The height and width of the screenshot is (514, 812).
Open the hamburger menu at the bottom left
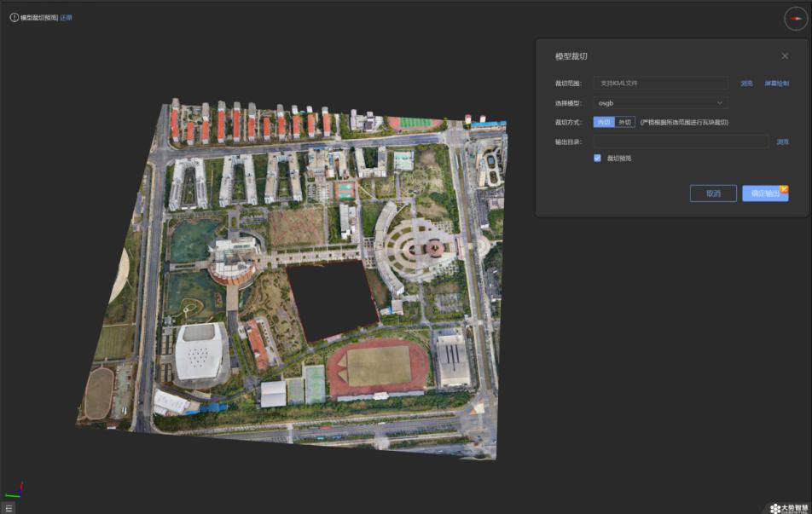click(9, 508)
